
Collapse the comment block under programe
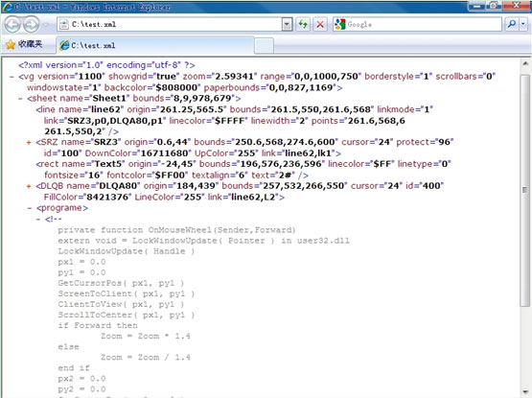(x=38, y=219)
